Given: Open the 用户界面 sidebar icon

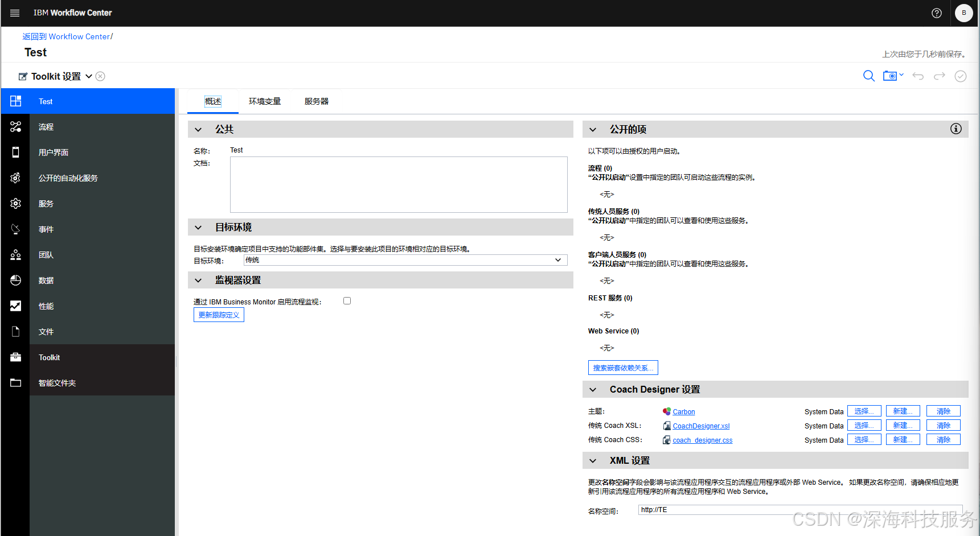Looking at the screenshot, I should point(15,152).
